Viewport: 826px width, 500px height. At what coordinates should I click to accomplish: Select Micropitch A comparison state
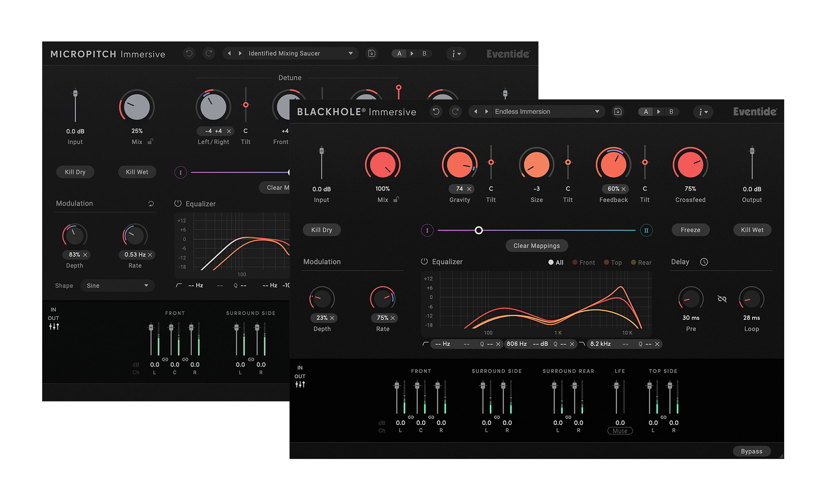(400, 53)
